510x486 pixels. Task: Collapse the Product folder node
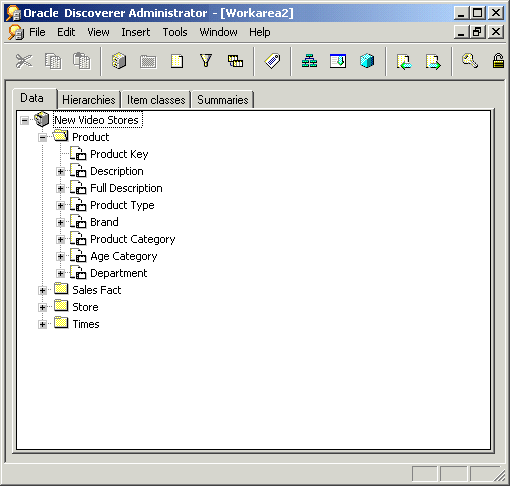click(42, 137)
